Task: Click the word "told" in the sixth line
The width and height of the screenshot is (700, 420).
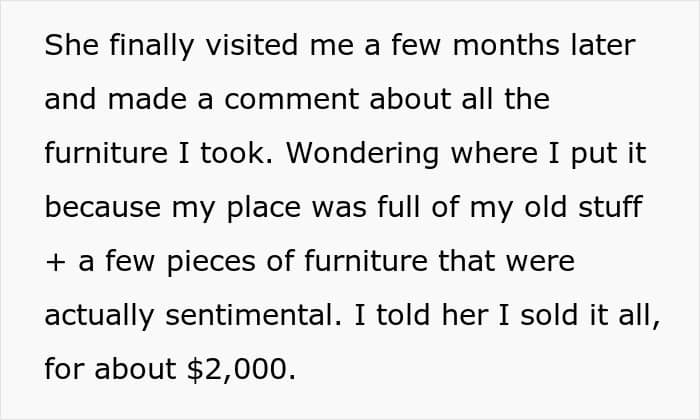Action: [x=404, y=315]
